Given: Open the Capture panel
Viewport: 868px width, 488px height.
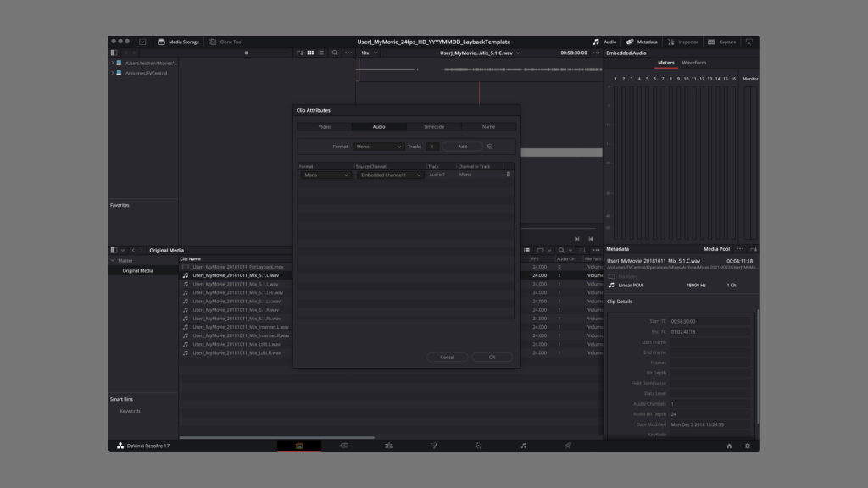Looking at the screenshot, I should (x=722, y=42).
